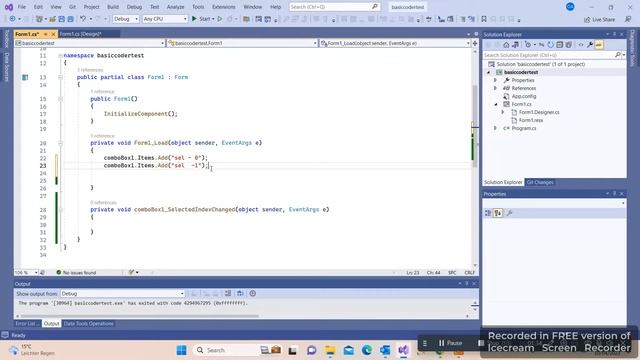Expand the Properties node in Solution Explorer
The image size is (640, 360).
pyautogui.click(x=496, y=80)
